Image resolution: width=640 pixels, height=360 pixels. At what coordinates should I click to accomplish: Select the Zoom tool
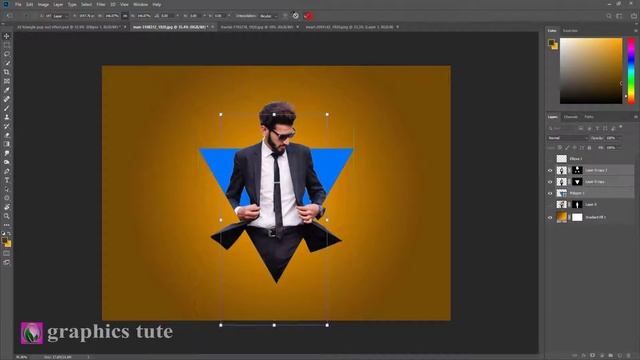(7, 216)
